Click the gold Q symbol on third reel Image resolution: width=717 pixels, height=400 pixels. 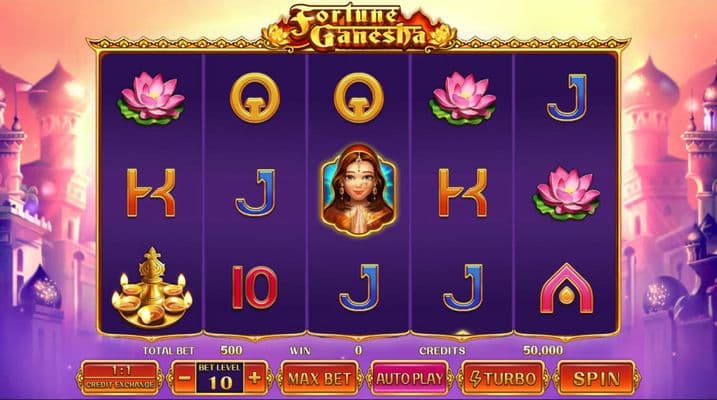pyautogui.click(x=358, y=98)
